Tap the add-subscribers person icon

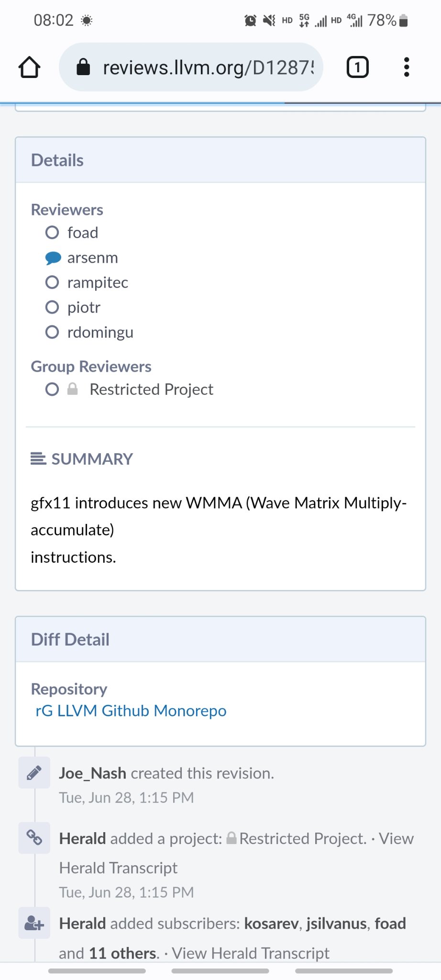click(34, 923)
